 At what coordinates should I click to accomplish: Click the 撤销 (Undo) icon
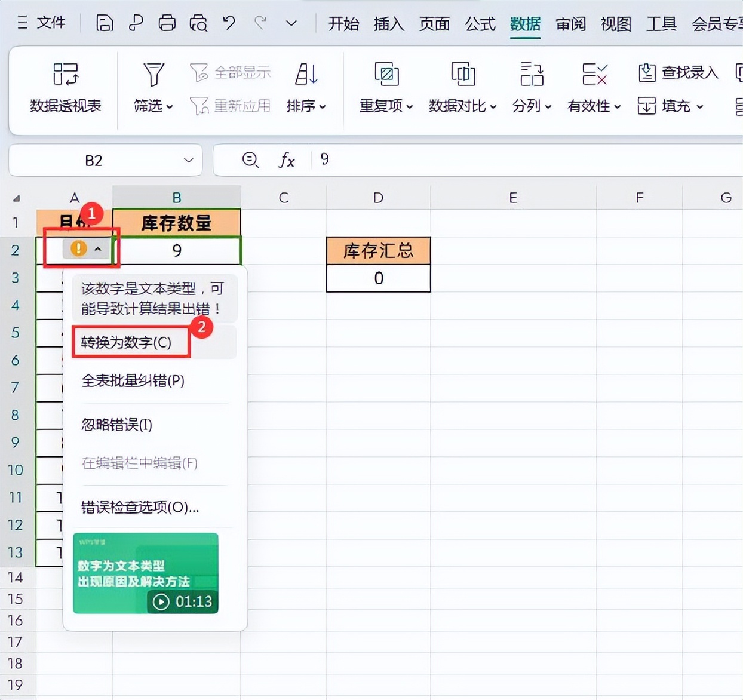pyautogui.click(x=229, y=23)
